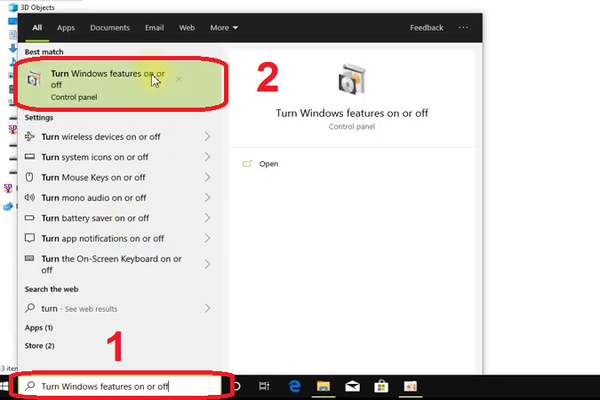Click the Open action icon in preview pane

(247, 164)
